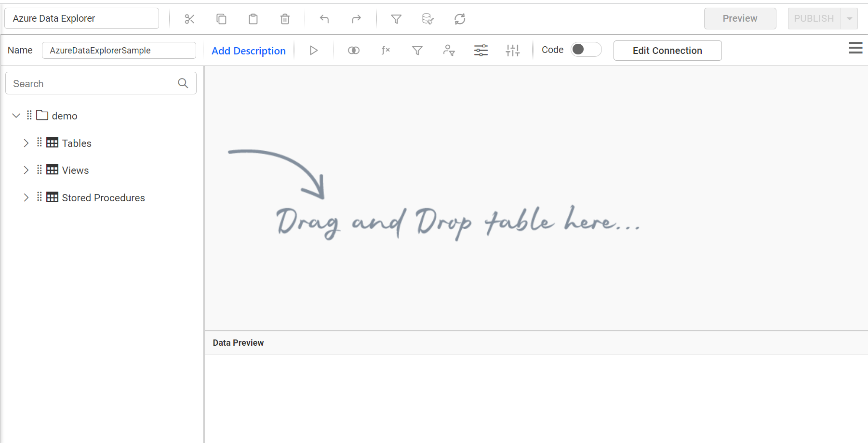The width and height of the screenshot is (868, 443).
Task: Click the join overlapping circles icon
Action: click(354, 50)
